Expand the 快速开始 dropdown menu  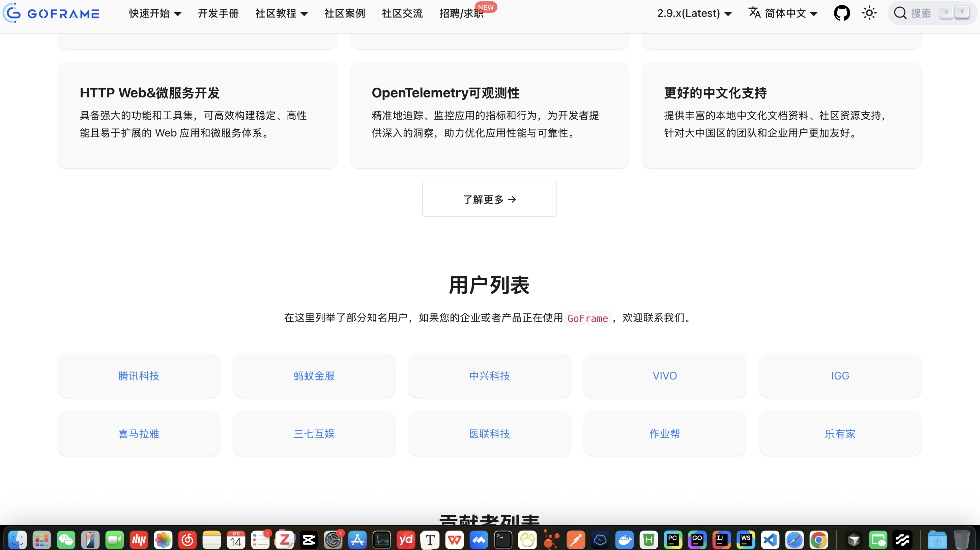pyautogui.click(x=155, y=13)
